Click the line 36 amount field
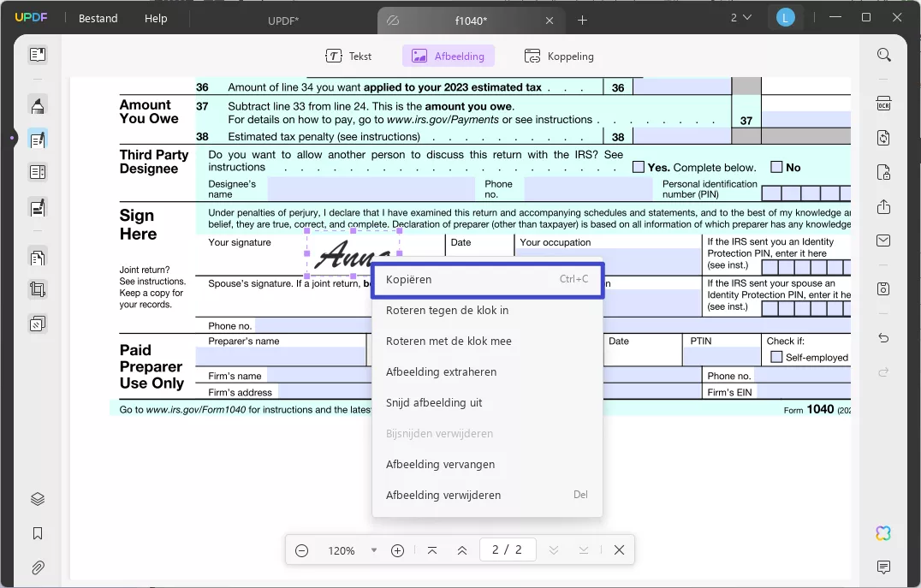This screenshot has width=921, height=588. (x=682, y=87)
